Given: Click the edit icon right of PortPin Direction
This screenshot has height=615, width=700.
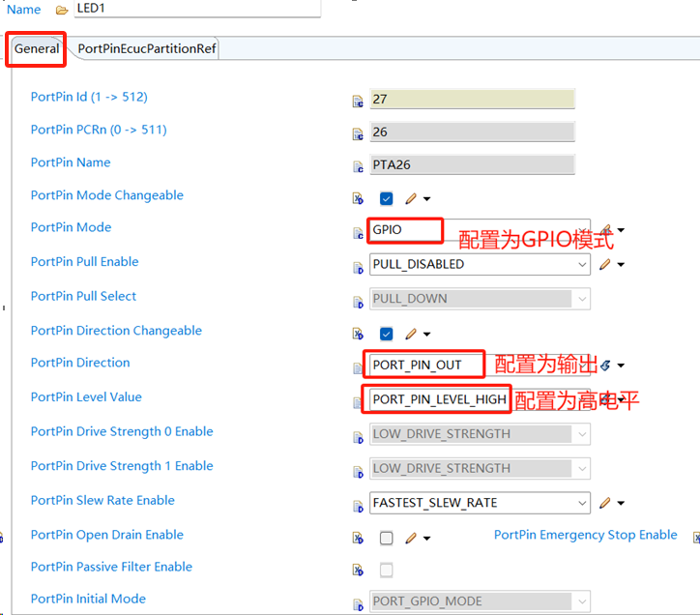Looking at the screenshot, I should pos(605,366).
